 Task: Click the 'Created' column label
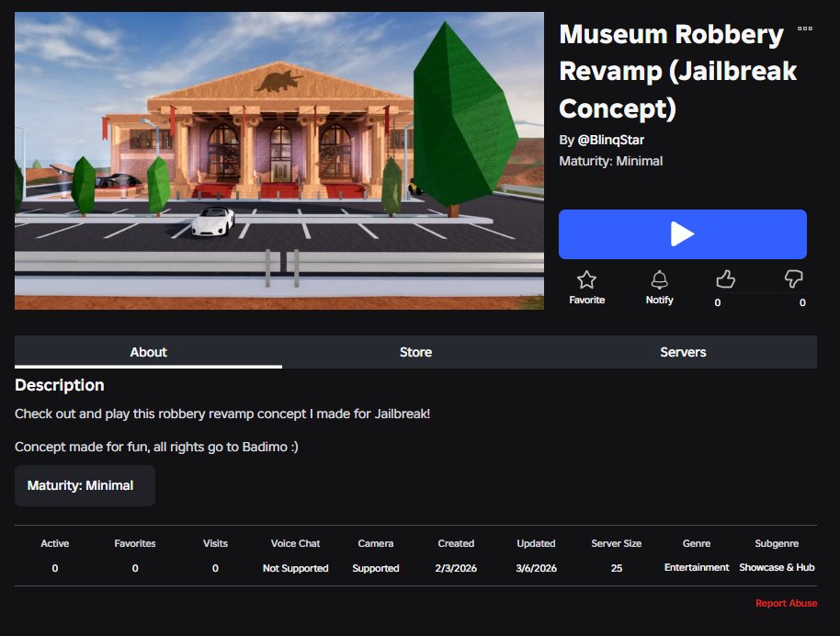point(456,543)
